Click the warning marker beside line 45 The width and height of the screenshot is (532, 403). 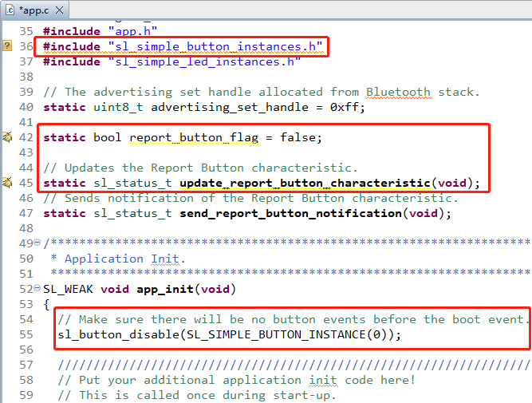click(6, 183)
